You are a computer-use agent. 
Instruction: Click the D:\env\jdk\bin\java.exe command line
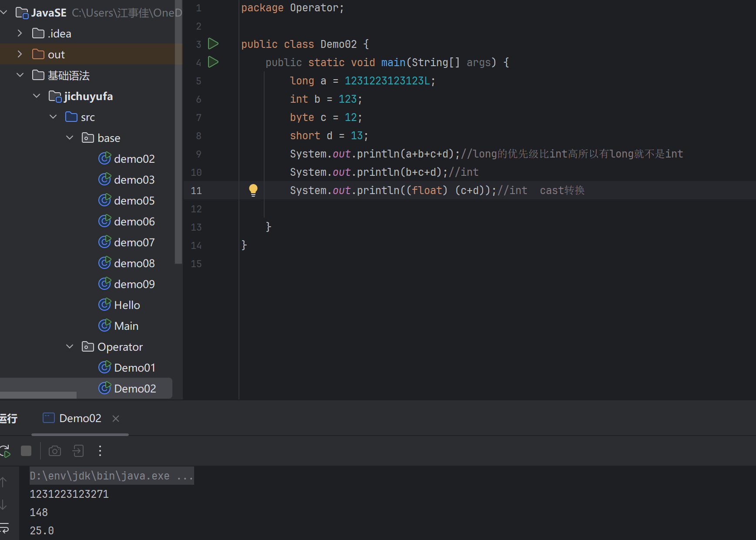coord(111,476)
